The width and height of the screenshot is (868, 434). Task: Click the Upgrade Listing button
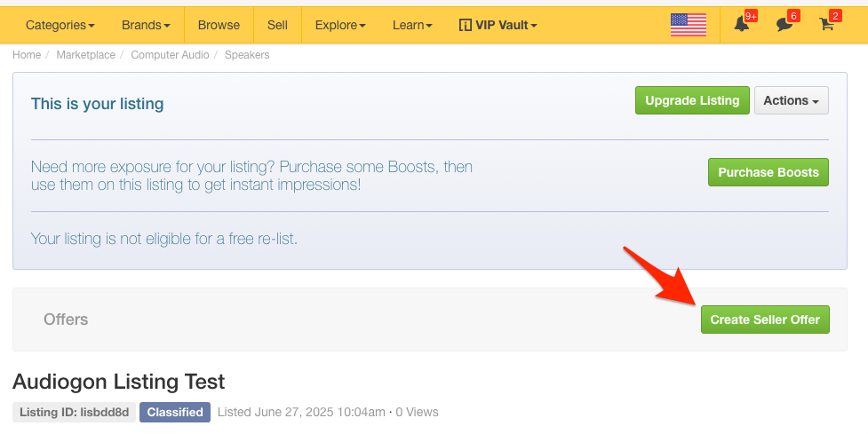pyautogui.click(x=692, y=100)
